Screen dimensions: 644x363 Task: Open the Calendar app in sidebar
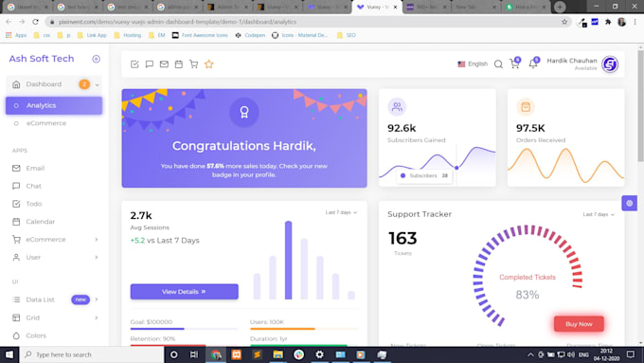(54, 222)
